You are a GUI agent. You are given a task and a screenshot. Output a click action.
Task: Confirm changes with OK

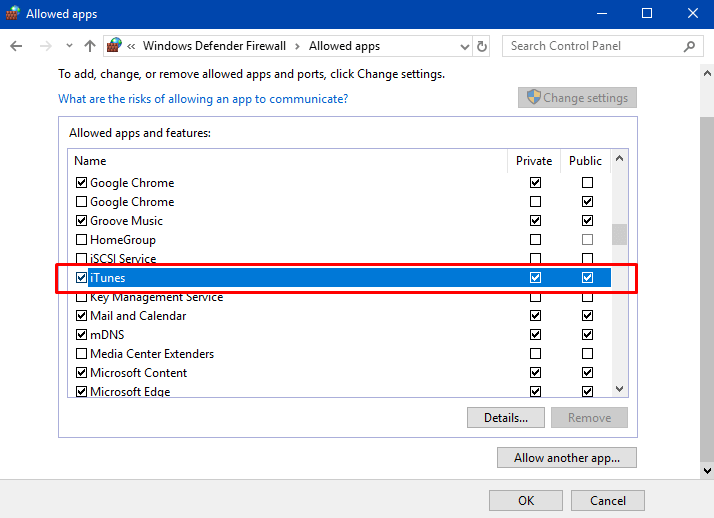coord(526,501)
